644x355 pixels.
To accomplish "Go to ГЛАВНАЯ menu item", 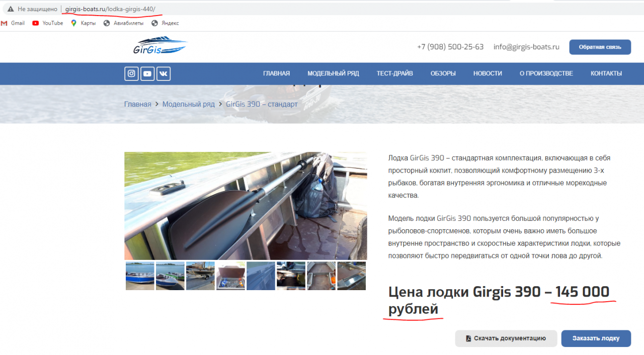I will 276,73.
